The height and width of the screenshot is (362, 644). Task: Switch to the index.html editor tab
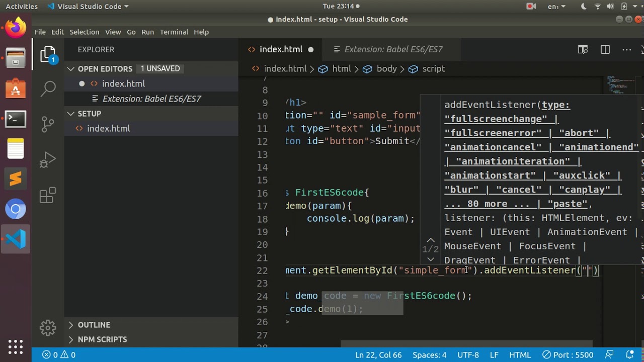click(281, 49)
